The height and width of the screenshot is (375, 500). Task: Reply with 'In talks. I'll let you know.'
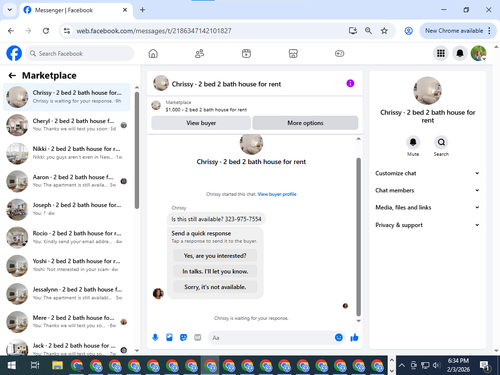coord(215,271)
